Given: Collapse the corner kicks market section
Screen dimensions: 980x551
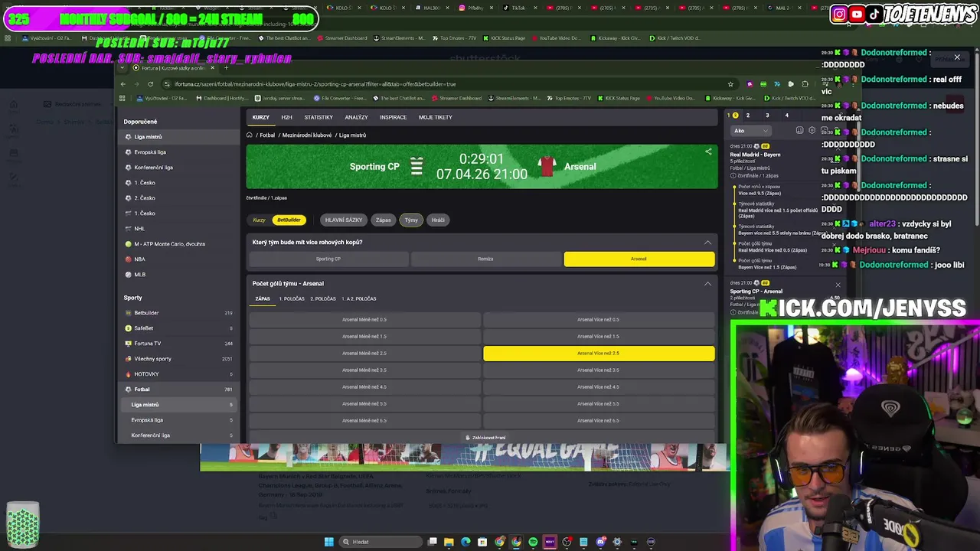Looking at the screenshot, I should coord(707,243).
